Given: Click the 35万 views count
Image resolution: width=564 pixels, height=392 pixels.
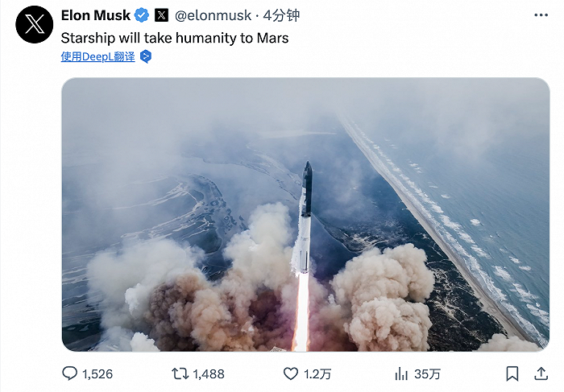Looking at the screenshot, I should coord(427,374).
